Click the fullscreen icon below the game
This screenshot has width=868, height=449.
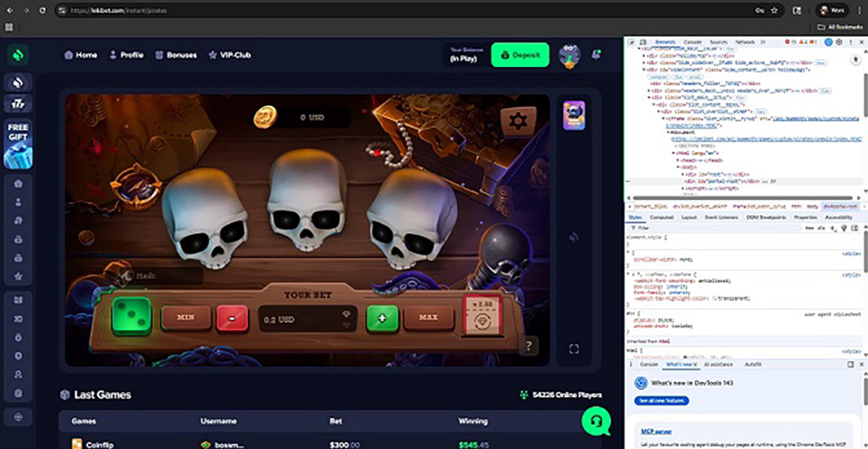[x=574, y=348]
